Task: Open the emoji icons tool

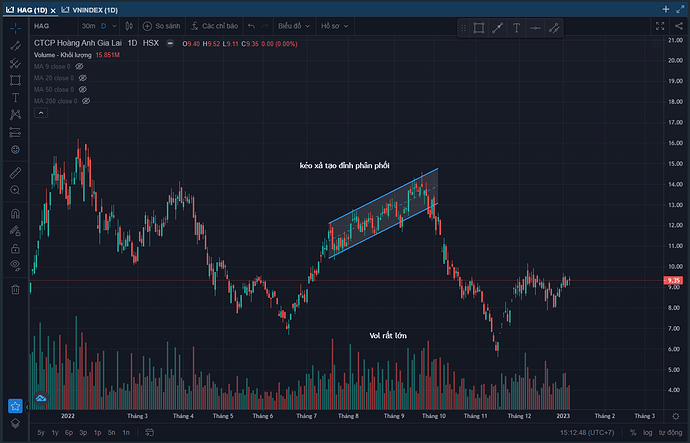Action: (x=15, y=150)
